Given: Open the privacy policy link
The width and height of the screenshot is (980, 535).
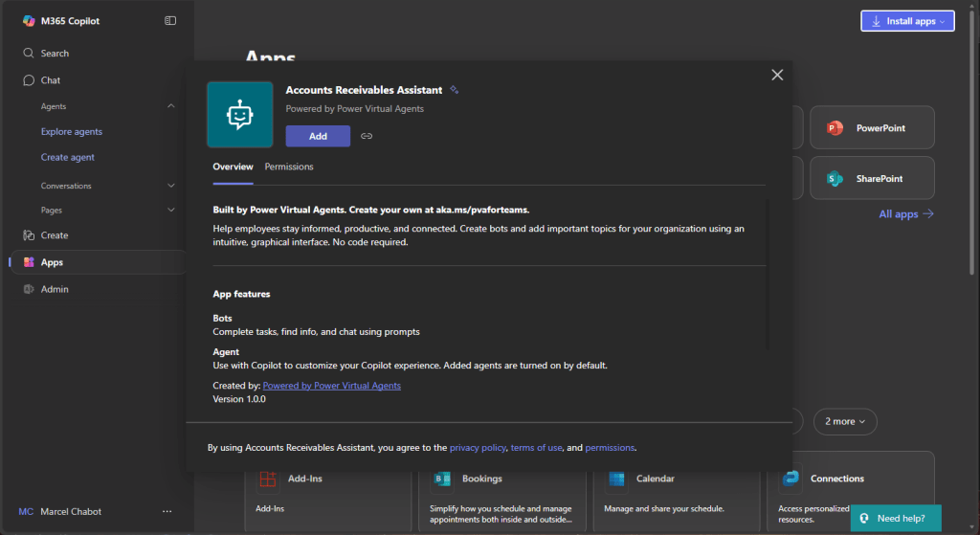Looking at the screenshot, I should [477, 447].
